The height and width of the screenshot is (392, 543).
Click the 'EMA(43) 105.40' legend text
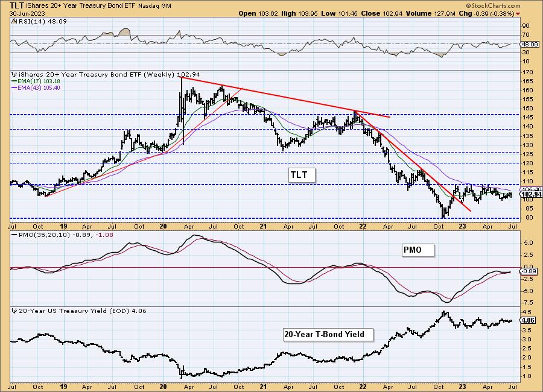39,88
